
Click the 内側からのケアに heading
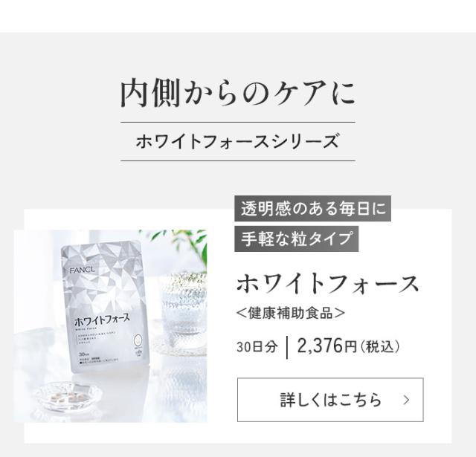pyautogui.click(x=238, y=92)
